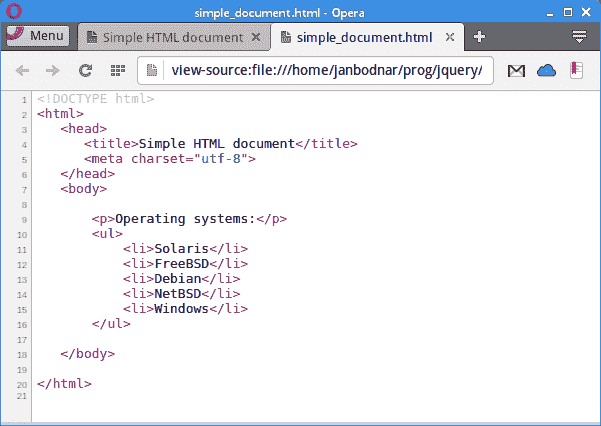The image size is (601, 426).
Task: Click the opening <head> tag
Action: 84,129
